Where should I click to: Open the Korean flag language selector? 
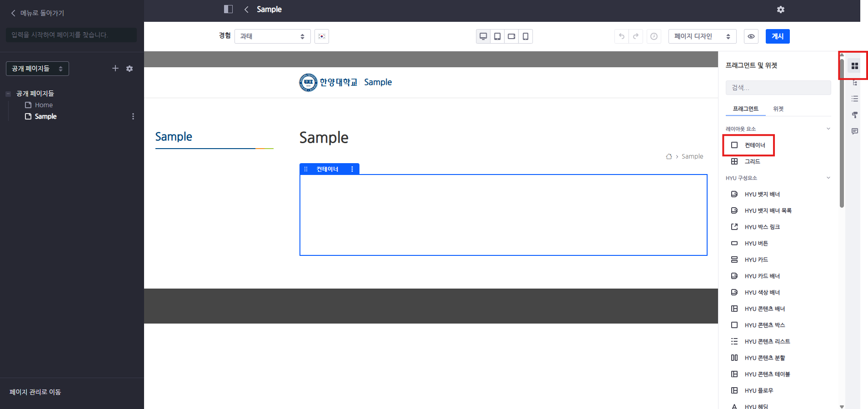pyautogui.click(x=322, y=36)
